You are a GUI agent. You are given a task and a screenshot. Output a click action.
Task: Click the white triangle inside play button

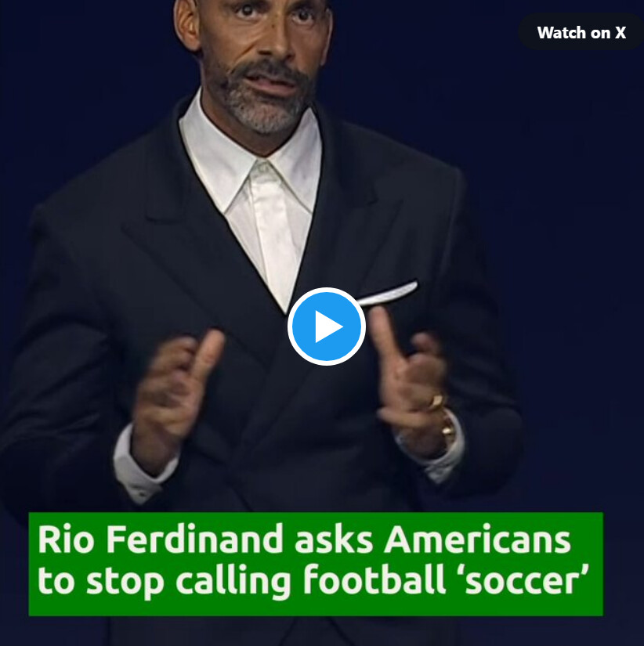point(328,327)
